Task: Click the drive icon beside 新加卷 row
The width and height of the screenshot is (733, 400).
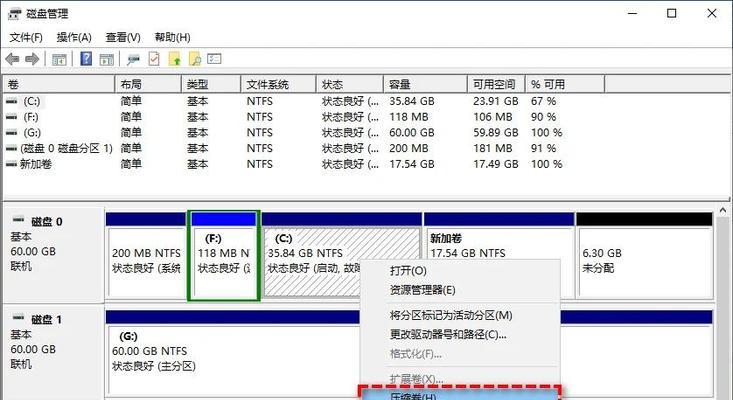Action: (12, 164)
